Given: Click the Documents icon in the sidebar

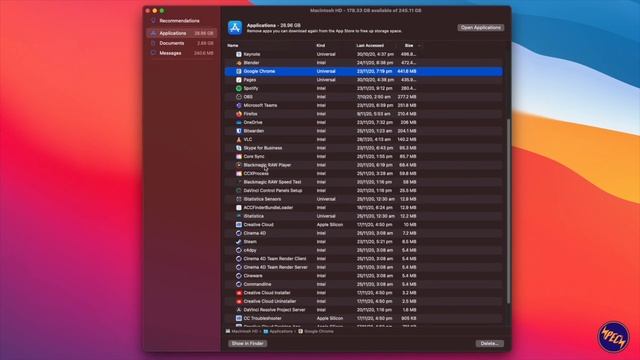Looking at the screenshot, I should coord(153,43).
